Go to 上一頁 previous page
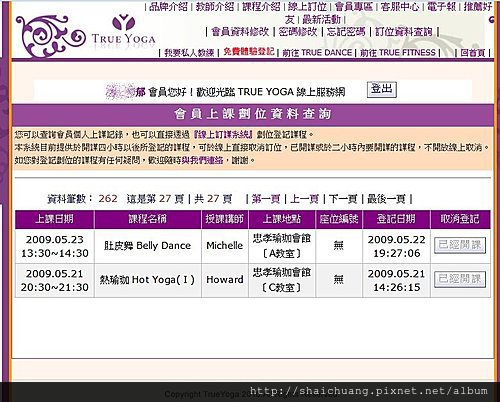This screenshot has height=402, width=500. 304,199
